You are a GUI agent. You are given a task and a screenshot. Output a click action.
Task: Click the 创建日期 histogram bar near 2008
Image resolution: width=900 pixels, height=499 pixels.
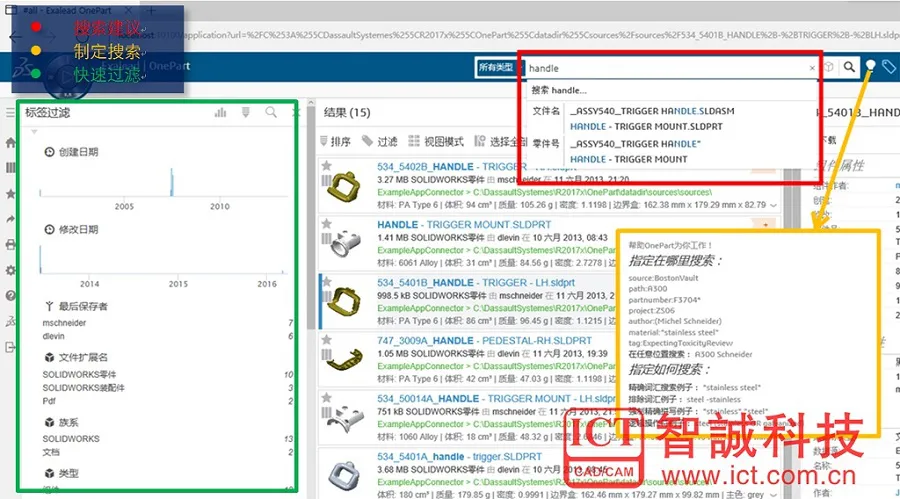click(x=172, y=182)
